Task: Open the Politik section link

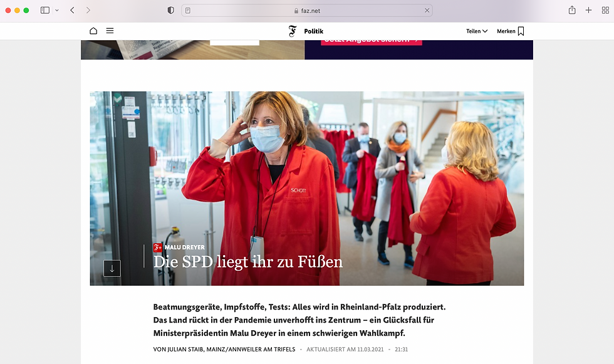Action: (x=314, y=31)
